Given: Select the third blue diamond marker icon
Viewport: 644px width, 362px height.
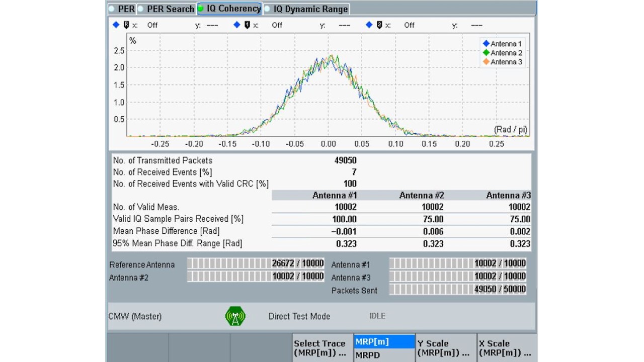Looking at the screenshot, I should coord(369,25).
